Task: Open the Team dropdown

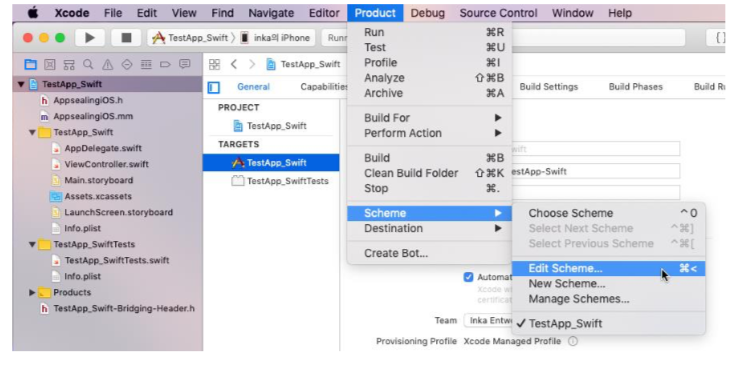Action: coord(488,320)
